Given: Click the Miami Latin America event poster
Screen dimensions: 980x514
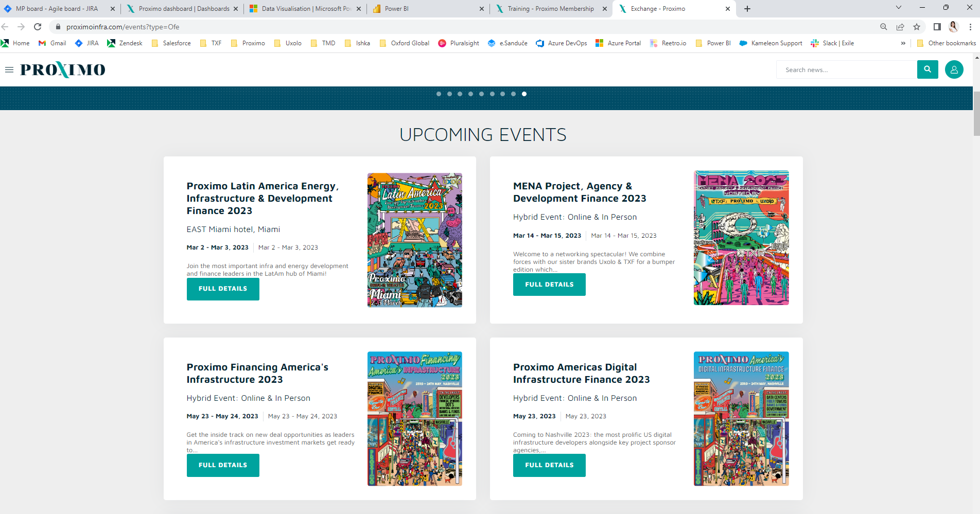Looking at the screenshot, I should coord(415,240).
